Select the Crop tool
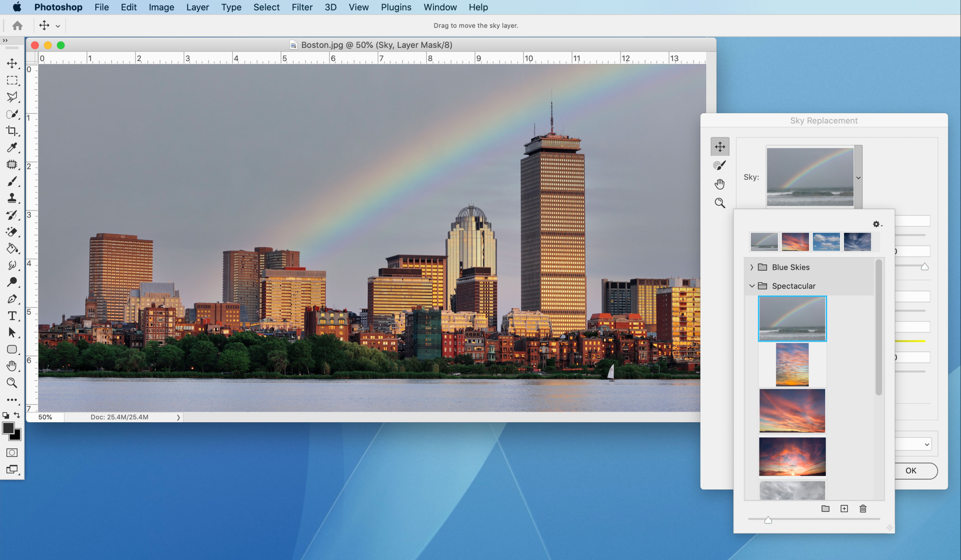The height and width of the screenshot is (560, 961). (x=12, y=131)
